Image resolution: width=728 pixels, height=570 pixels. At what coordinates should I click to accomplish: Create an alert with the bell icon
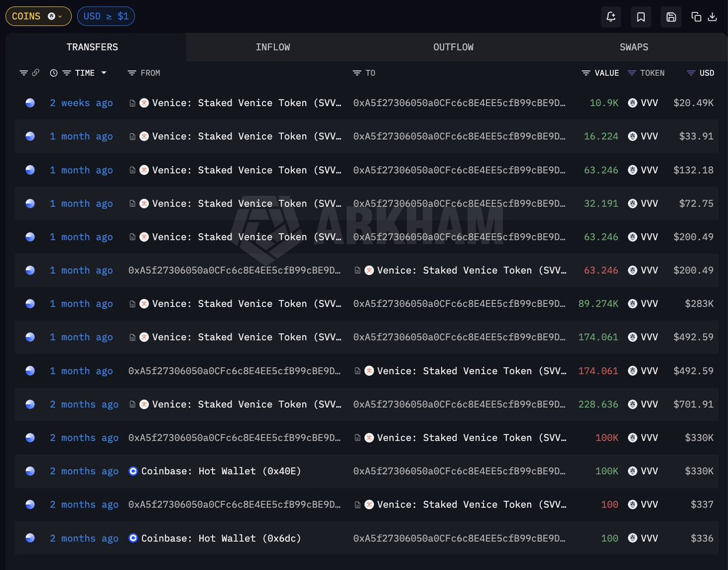pyautogui.click(x=612, y=17)
